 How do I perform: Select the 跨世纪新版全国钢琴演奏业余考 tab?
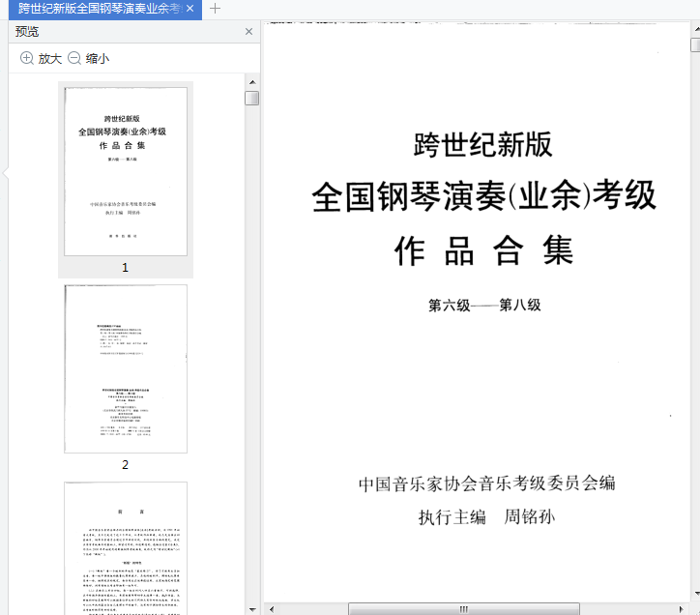tap(105, 10)
